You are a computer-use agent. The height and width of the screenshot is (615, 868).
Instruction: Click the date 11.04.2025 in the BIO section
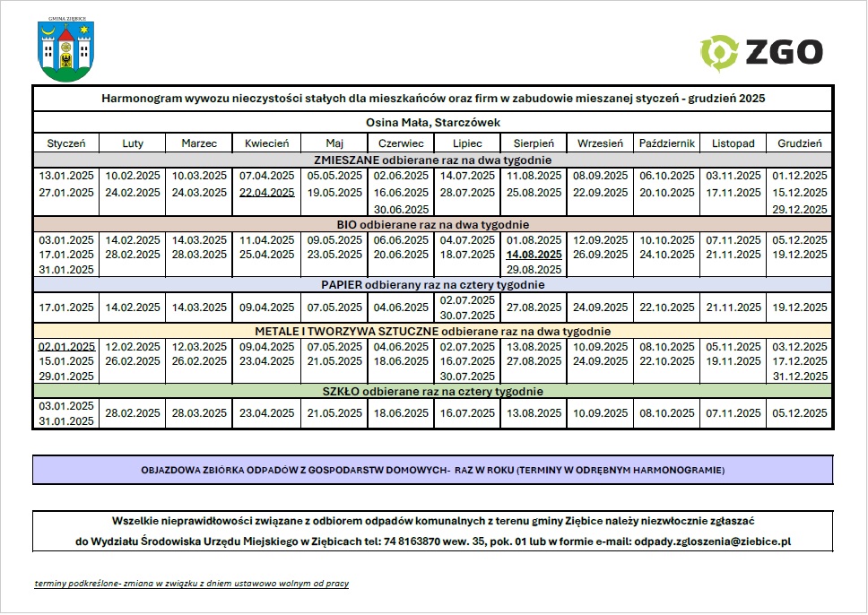[267, 240]
